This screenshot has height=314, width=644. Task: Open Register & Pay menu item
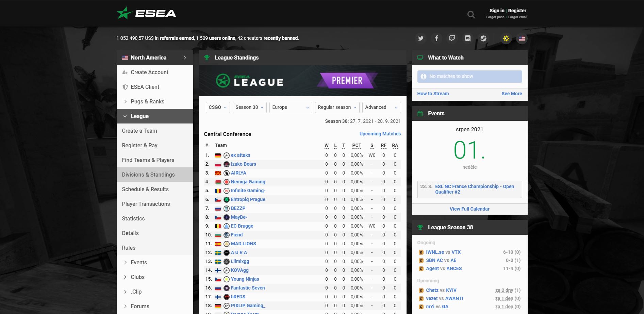click(155, 146)
